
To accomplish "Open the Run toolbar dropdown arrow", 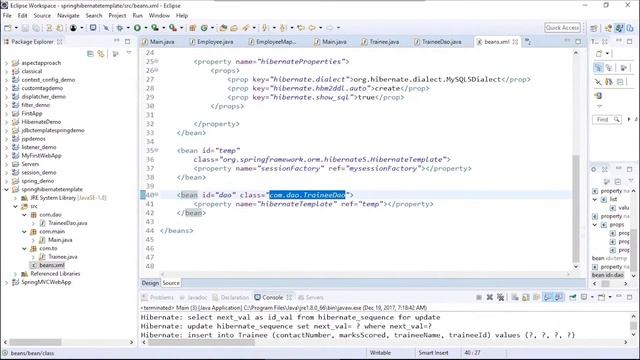I will [x=146, y=28].
